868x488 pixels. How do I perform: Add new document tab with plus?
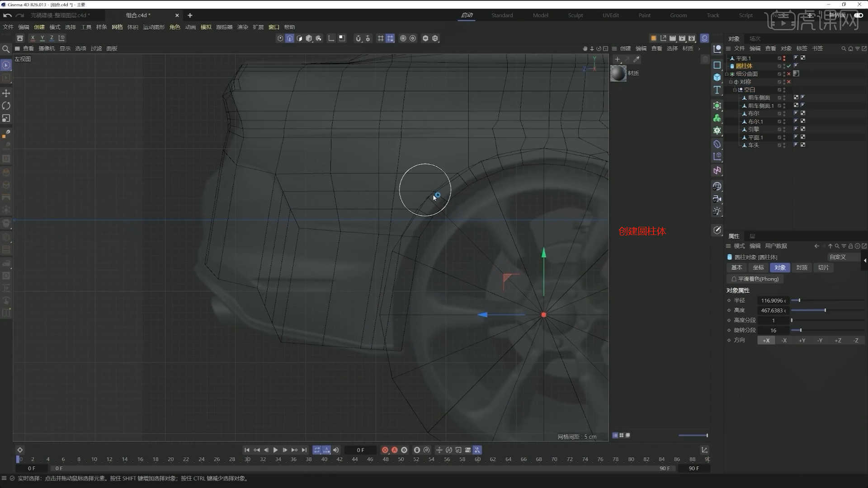point(190,15)
